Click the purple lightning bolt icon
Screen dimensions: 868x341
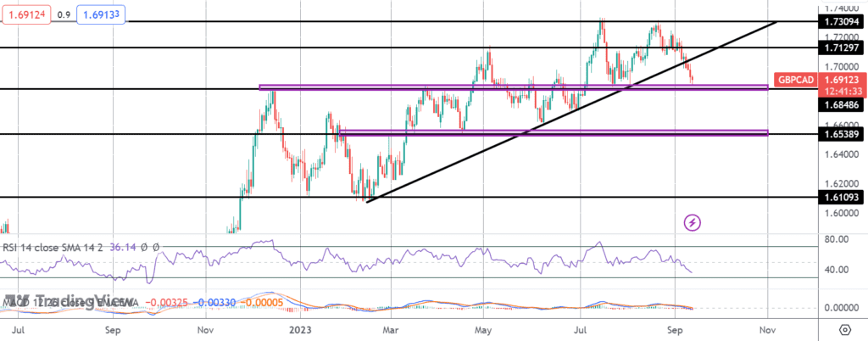[693, 222]
